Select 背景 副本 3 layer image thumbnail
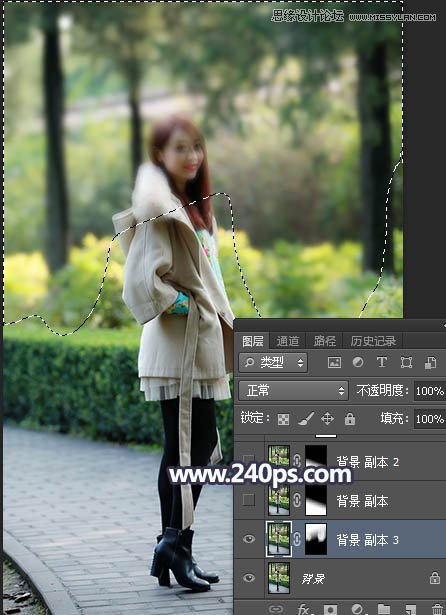446x615 pixels. [279, 539]
